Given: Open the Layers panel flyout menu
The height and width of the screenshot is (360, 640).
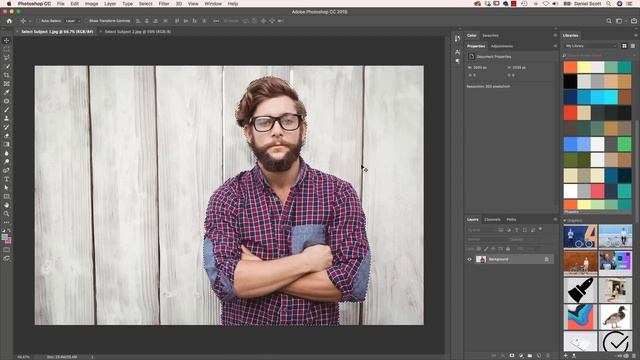Looking at the screenshot, I should pos(555,220).
